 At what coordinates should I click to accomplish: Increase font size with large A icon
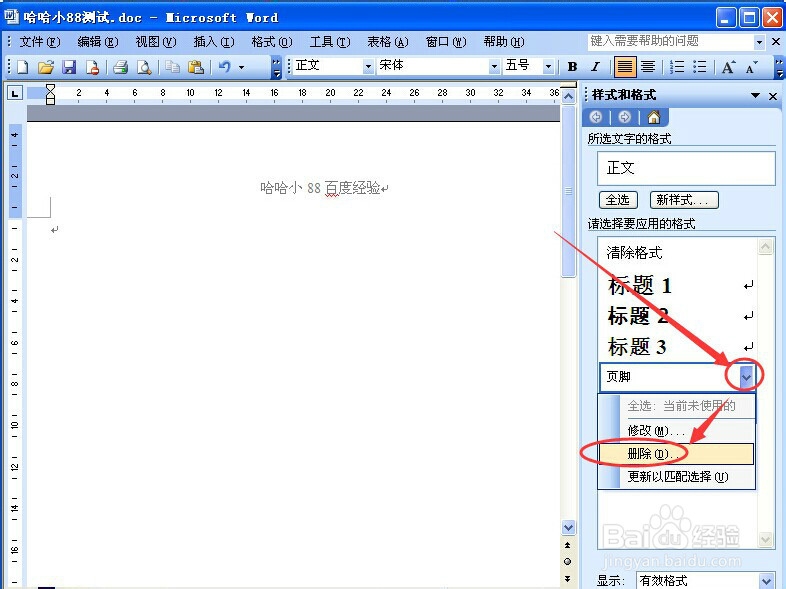(728, 67)
